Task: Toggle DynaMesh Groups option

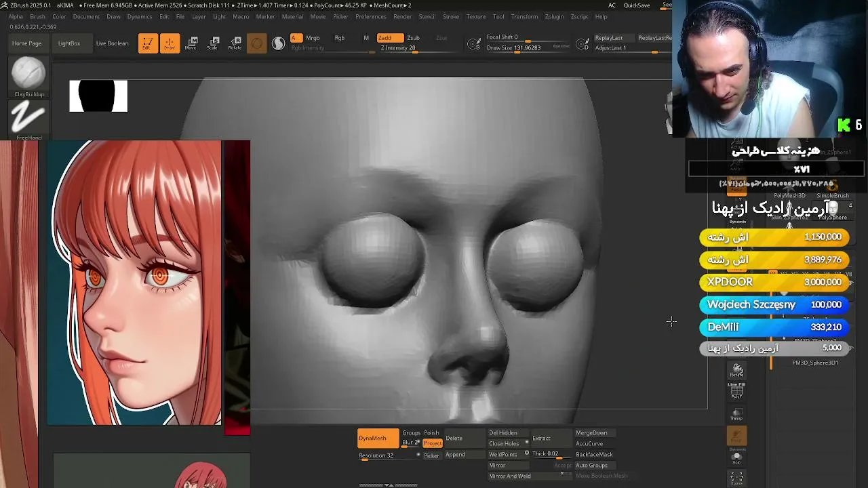Action: coord(411,433)
